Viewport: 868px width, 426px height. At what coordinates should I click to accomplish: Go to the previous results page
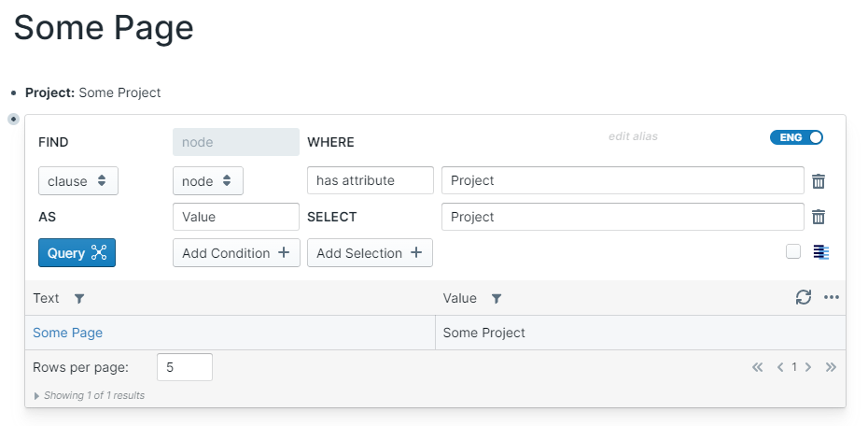(x=780, y=367)
